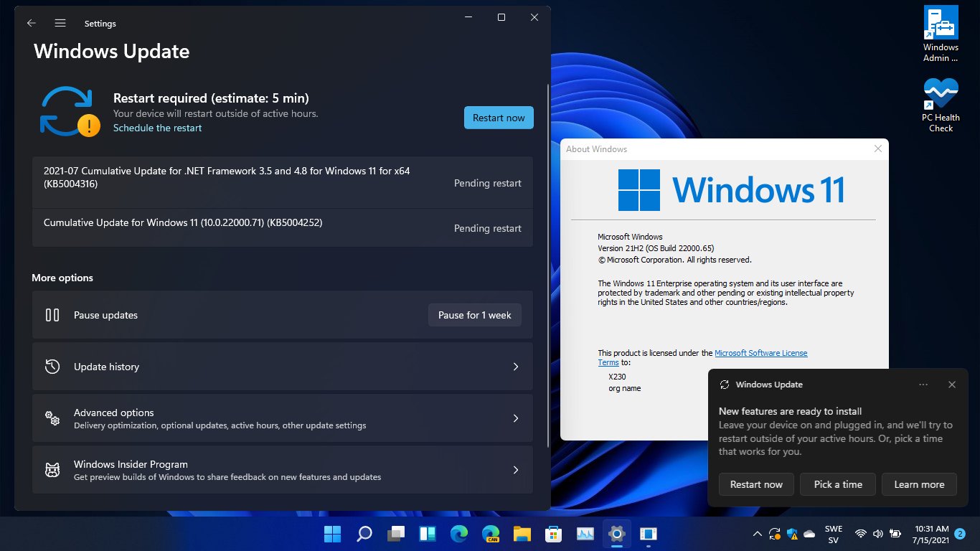Open the notification's three-dot options menu
Viewport: 980px width, 551px height.
[x=923, y=385]
